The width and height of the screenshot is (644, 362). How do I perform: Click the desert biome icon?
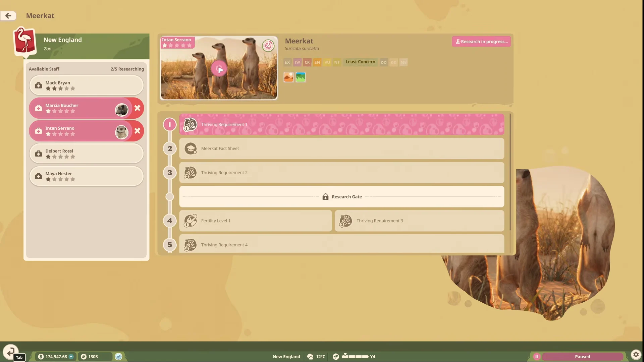tap(288, 77)
